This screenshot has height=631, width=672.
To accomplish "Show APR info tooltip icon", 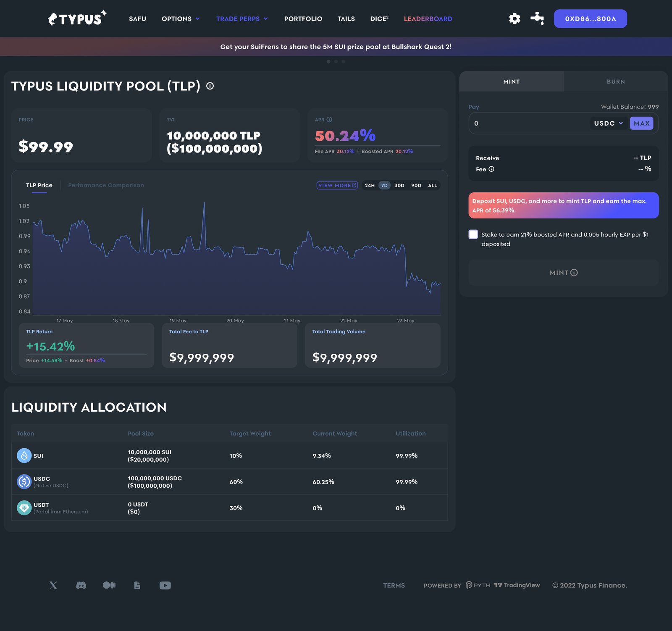I will pos(329,120).
